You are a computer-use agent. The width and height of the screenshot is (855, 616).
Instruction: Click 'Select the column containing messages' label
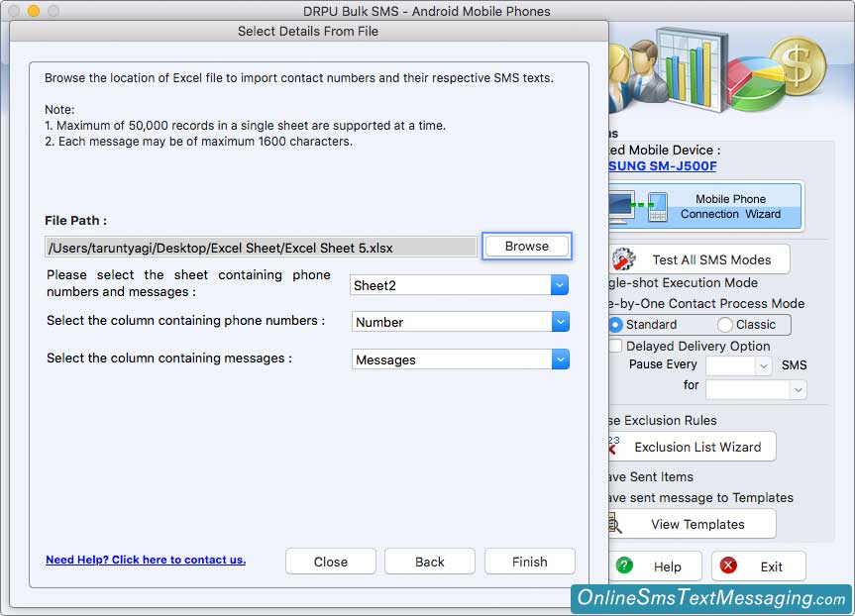click(x=169, y=358)
